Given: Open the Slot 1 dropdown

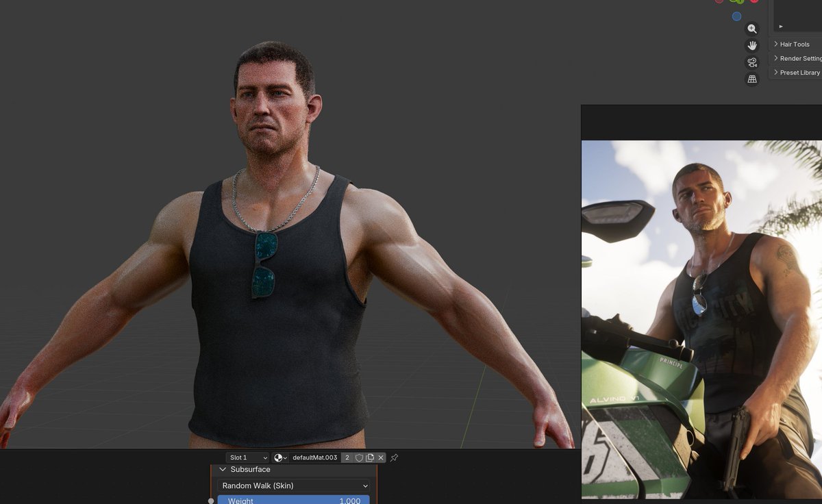Looking at the screenshot, I should (248, 457).
